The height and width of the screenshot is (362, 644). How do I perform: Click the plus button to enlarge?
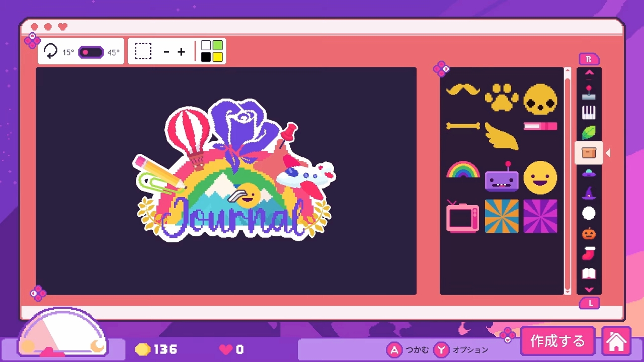click(181, 52)
